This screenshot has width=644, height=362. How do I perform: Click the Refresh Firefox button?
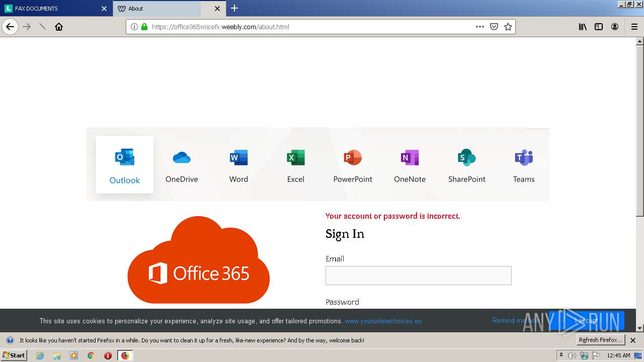point(600,340)
